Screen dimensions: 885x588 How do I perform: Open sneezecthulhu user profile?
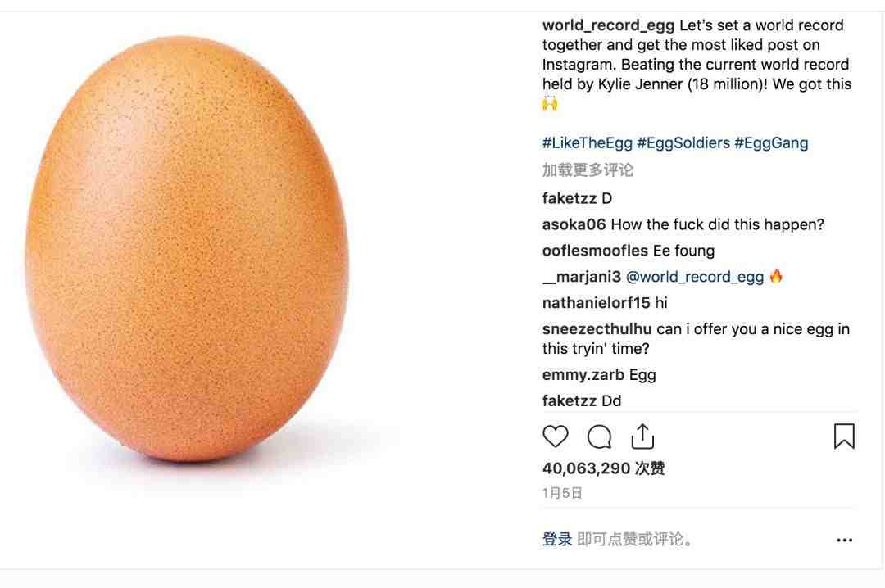597,329
